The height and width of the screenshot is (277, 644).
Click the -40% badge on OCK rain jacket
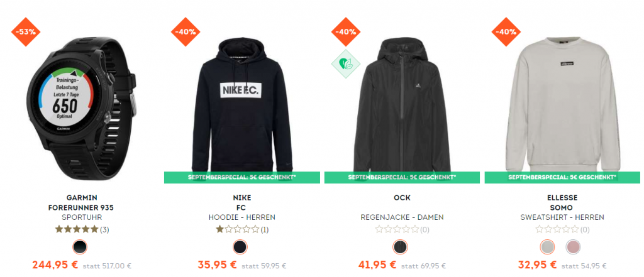pyautogui.click(x=345, y=31)
